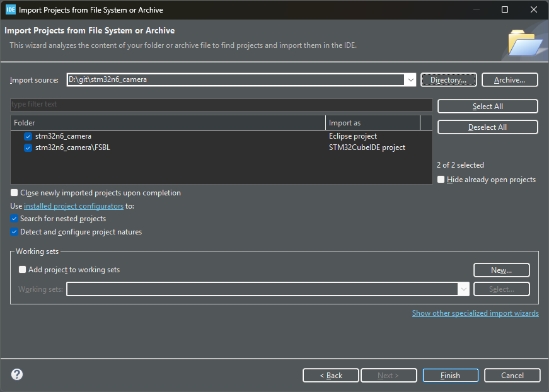Click the Deselect All button
The height and width of the screenshot is (392, 549).
point(487,127)
